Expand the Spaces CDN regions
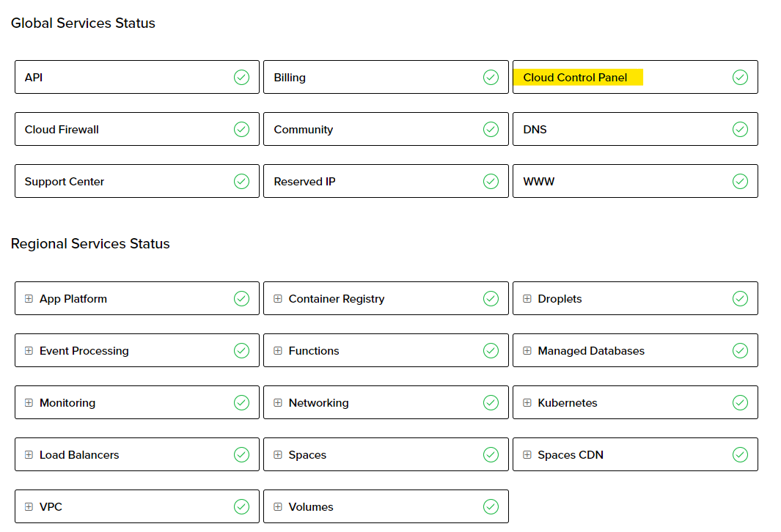 coord(527,455)
